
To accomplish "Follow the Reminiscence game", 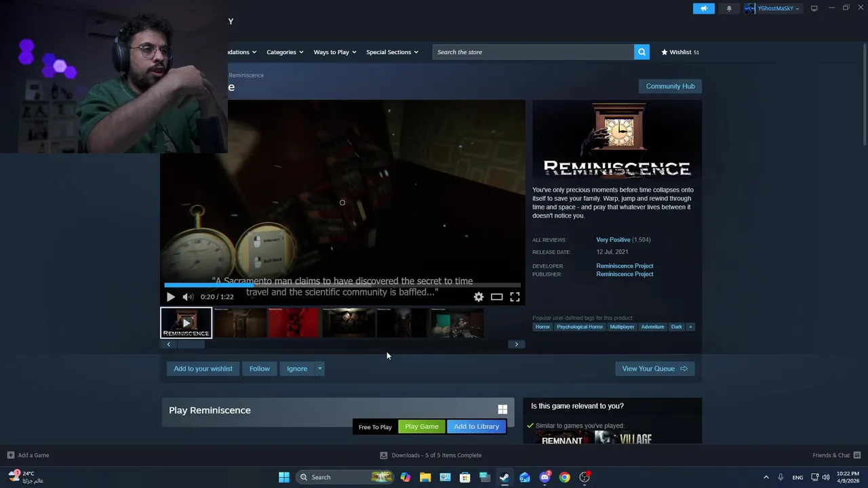I will (x=259, y=369).
